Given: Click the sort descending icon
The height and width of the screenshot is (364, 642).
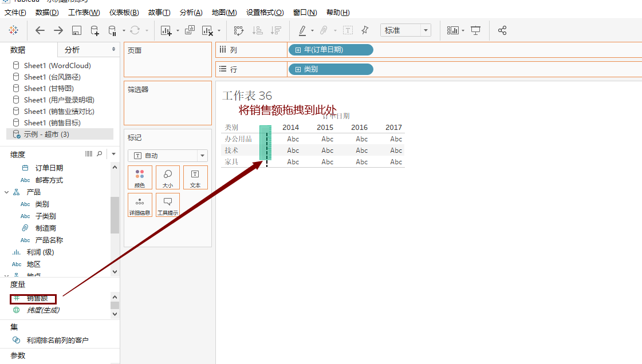Looking at the screenshot, I should [277, 30].
